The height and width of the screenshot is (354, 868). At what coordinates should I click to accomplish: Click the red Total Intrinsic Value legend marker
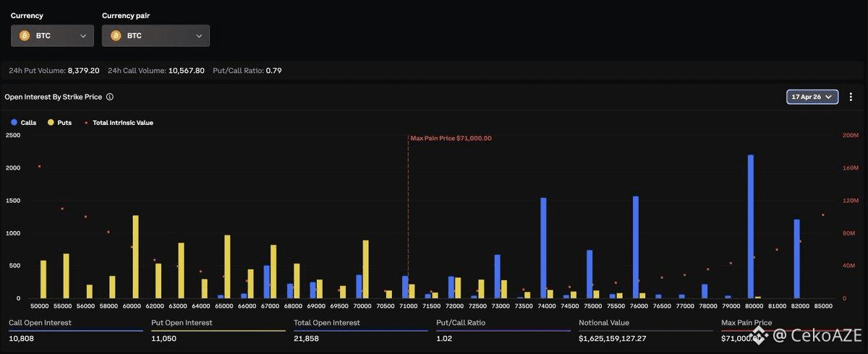click(86, 123)
